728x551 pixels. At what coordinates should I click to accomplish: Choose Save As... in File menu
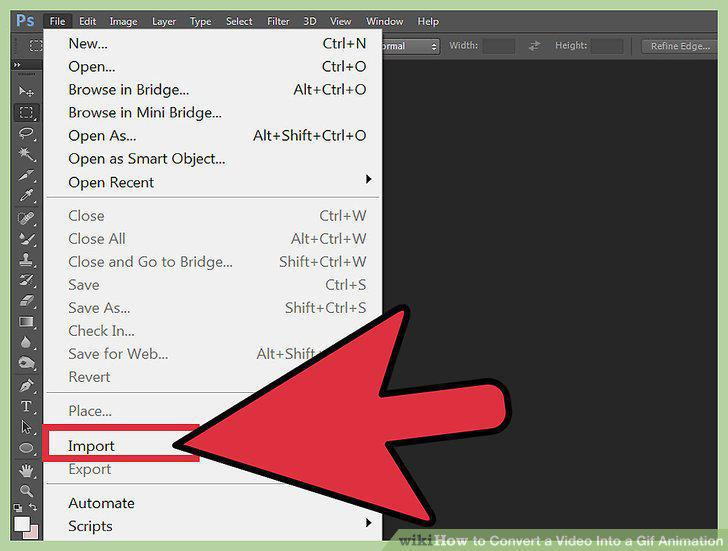click(x=214, y=308)
